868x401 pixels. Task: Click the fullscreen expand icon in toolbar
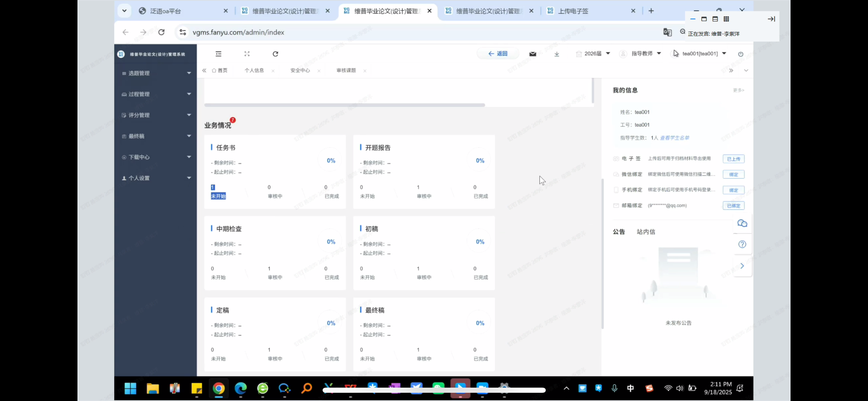click(247, 54)
